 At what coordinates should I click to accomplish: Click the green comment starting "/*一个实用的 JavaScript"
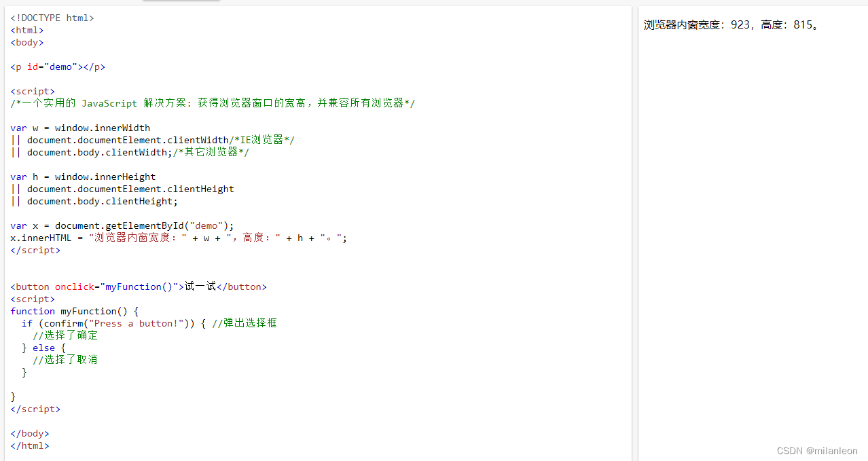point(213,103)
